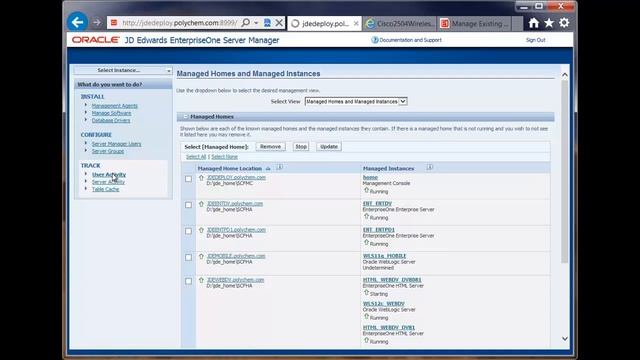Image resolution: width=640 pixels, height=360 pixels.
Task: Open Server Groups link
Action: tap(108, 151)
